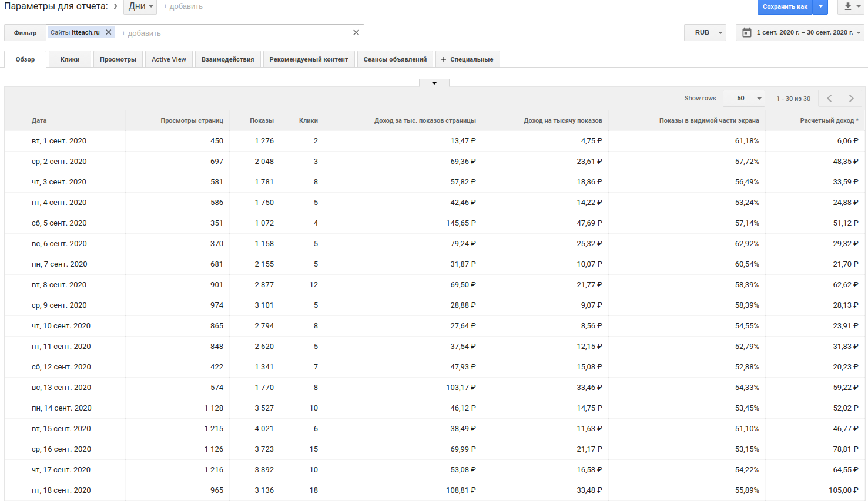
Task: Expand Сохранить как options arrow
Action: point(821,6)
